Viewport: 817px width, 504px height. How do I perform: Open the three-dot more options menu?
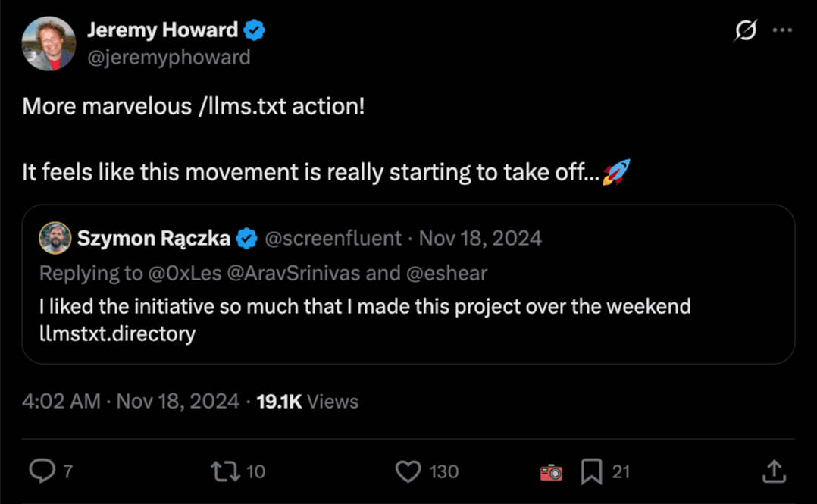click(781, 30)
